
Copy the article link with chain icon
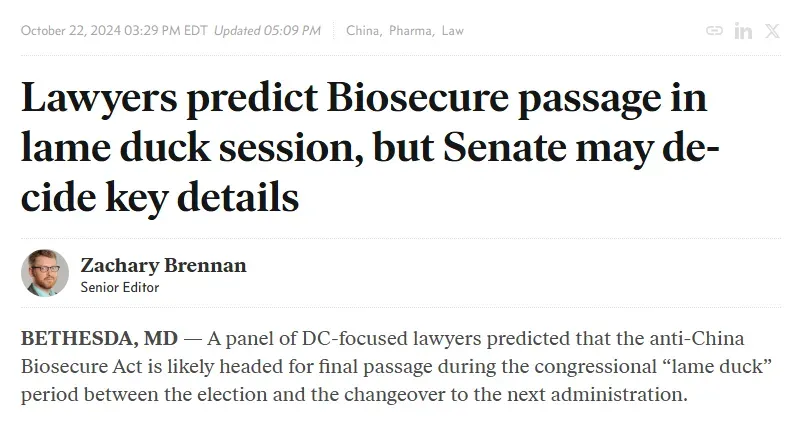(x=714, y=31)
